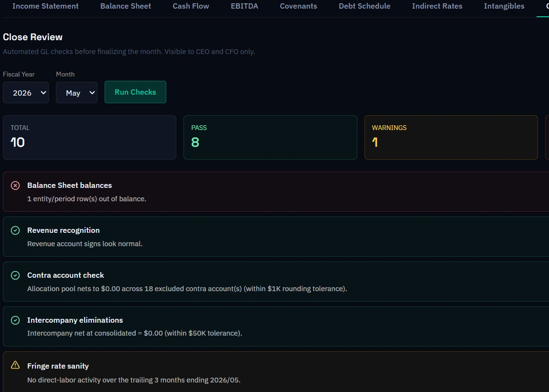The width and height of the screenshot is (549, 392).
Task: Click the WARNINGS 1 summary card
Action: [451, 137]
